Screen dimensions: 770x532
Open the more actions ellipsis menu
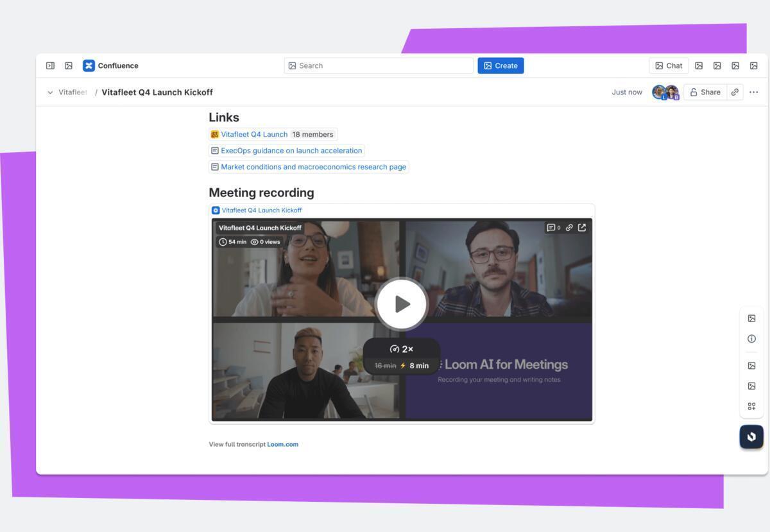[x=753, y=92]
